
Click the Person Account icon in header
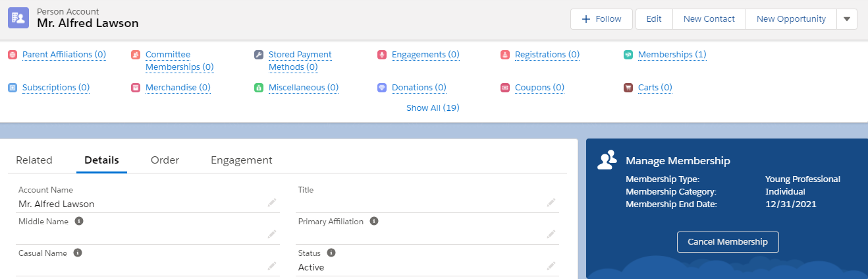coord(18,18)
